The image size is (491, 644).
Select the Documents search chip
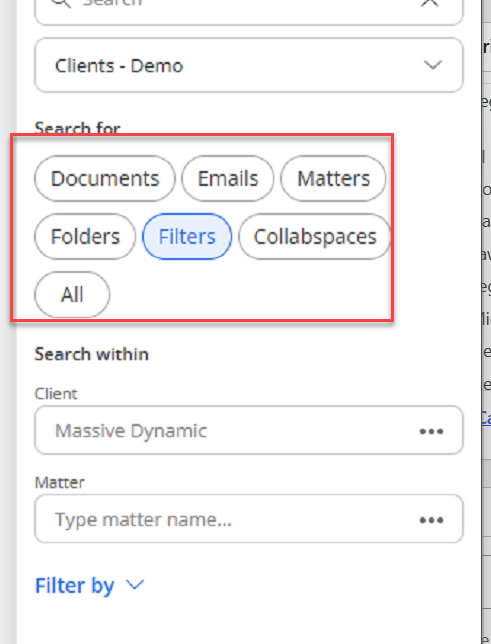point(105,179)
